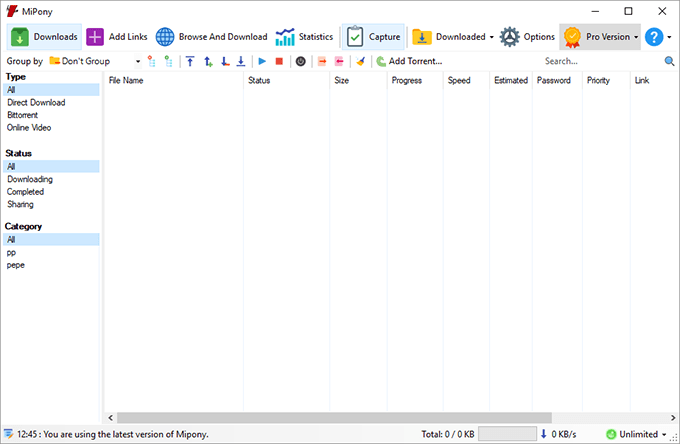Click the download speed arrow icon
This screenshot has width=680, height=444.
pyautogui.click(x=543, y=434)
